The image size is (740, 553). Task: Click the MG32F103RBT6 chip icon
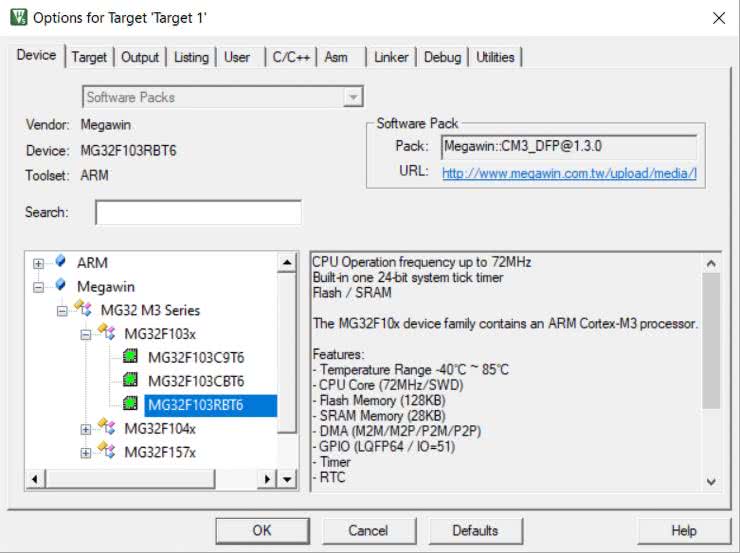(x=130, y=405)
